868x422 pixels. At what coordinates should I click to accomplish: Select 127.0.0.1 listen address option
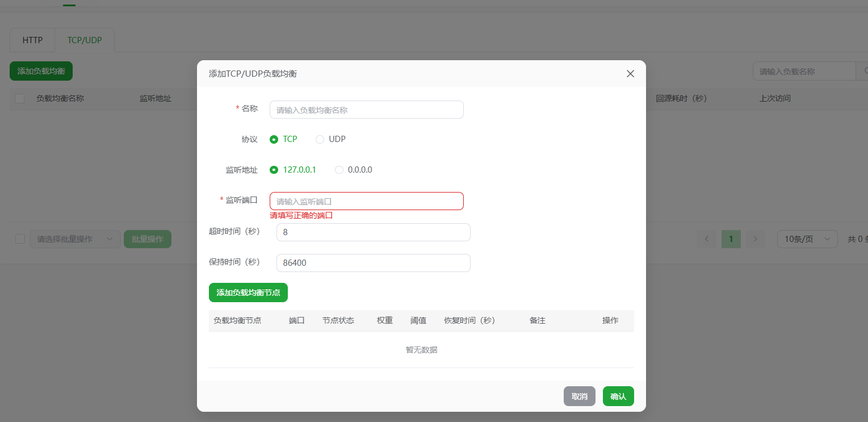pyautogui.click(x=274, y=169)
